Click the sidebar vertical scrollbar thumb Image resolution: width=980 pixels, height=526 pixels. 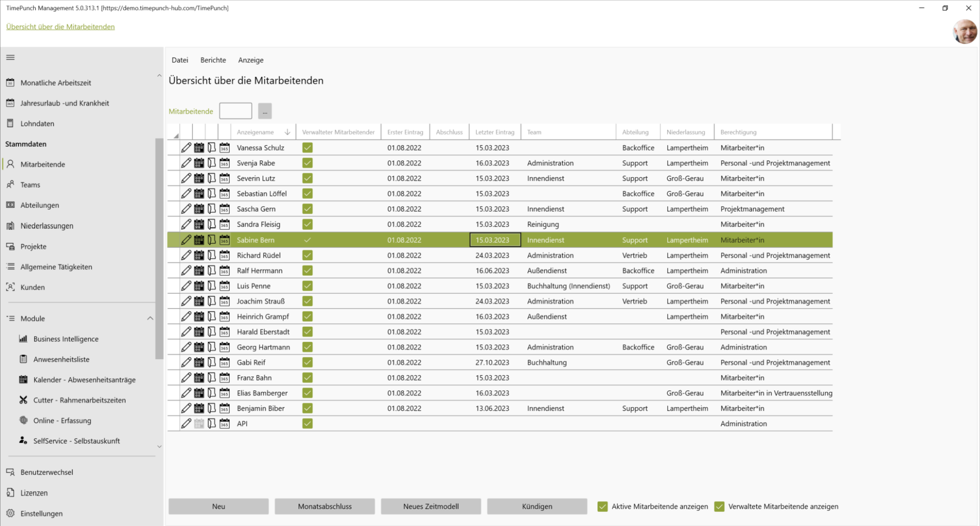pyautogui.click(x=159, y=248)
